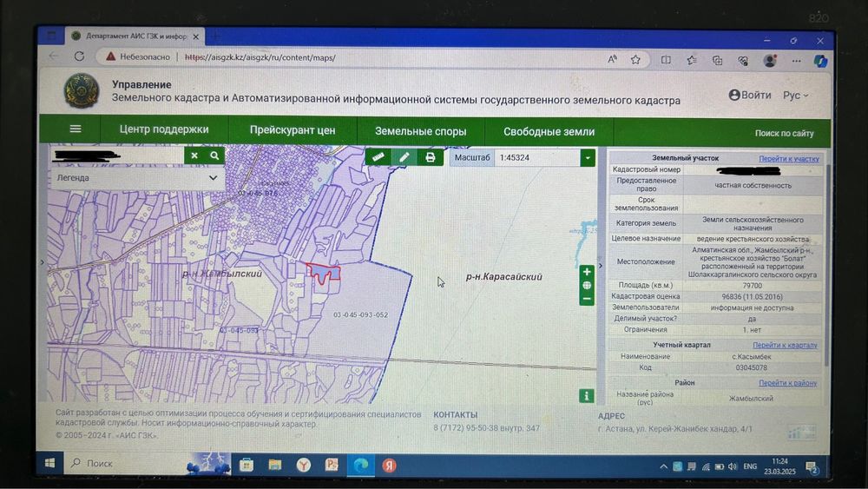Close the Департамент АИС ГЗК tab

[195, 36]
